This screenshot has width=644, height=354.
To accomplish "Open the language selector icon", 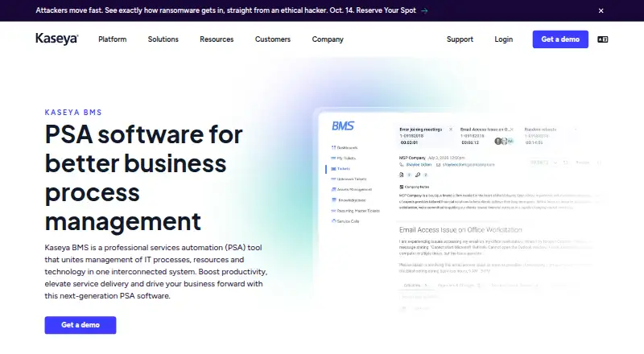I will point(602,39).
